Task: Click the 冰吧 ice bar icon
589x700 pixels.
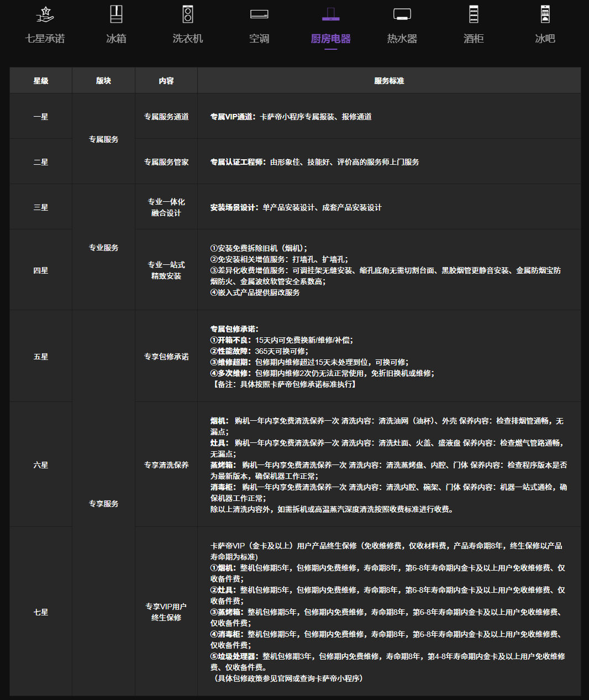Action: point(545,14)
